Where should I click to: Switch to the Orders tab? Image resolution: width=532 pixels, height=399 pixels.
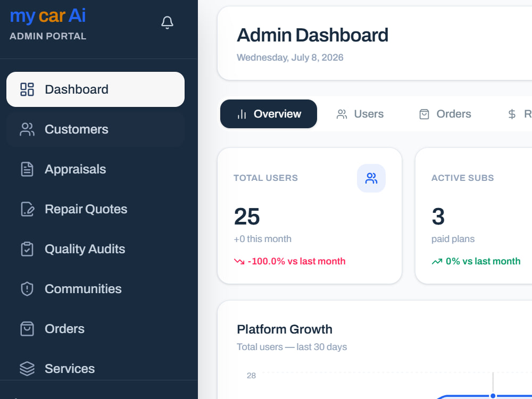(x=445, y=114)
